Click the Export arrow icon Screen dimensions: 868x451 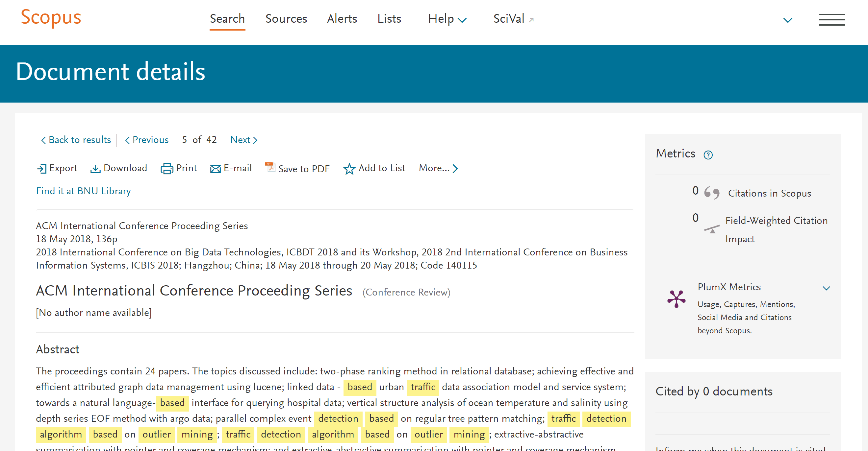[42, 169]
